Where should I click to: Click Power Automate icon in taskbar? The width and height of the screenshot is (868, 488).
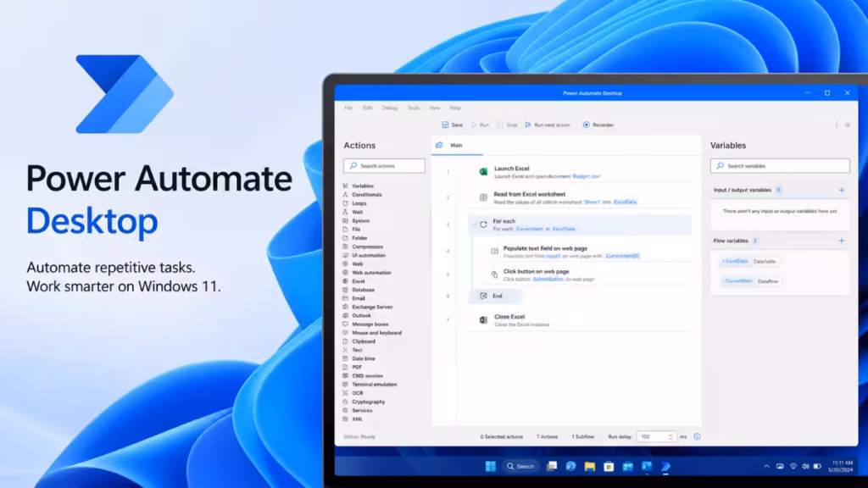665,467
